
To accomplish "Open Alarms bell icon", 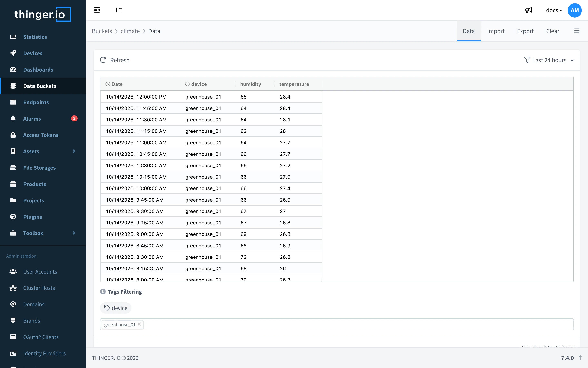I will click(x=13, y=119).
